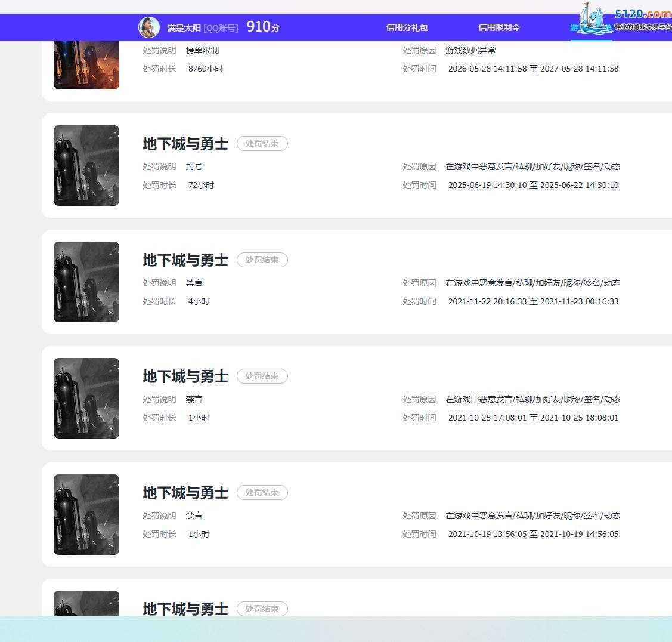Click the 72小时 封号 record game thumbnail
Viewport: 672px width, 642px height.
pyautogui.click(x=86, y=165)
